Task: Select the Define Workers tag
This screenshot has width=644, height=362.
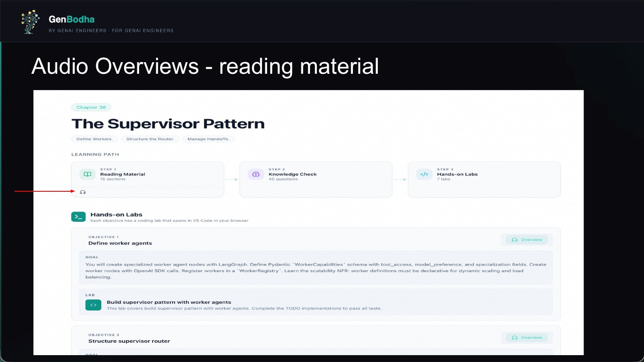Action: [94, 139]
